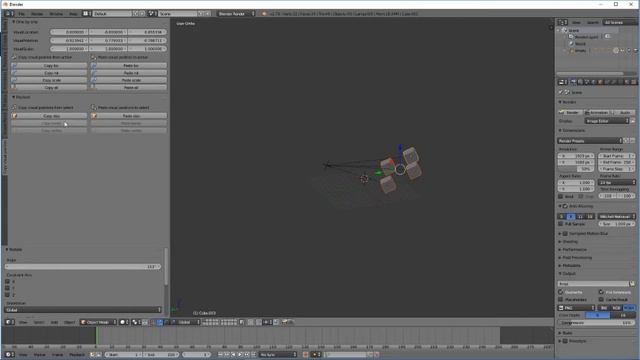The image size is (640, 360).
Task: Toggle Placeholders checkbox
Action: pyautogui.click(x=561, y=299)
